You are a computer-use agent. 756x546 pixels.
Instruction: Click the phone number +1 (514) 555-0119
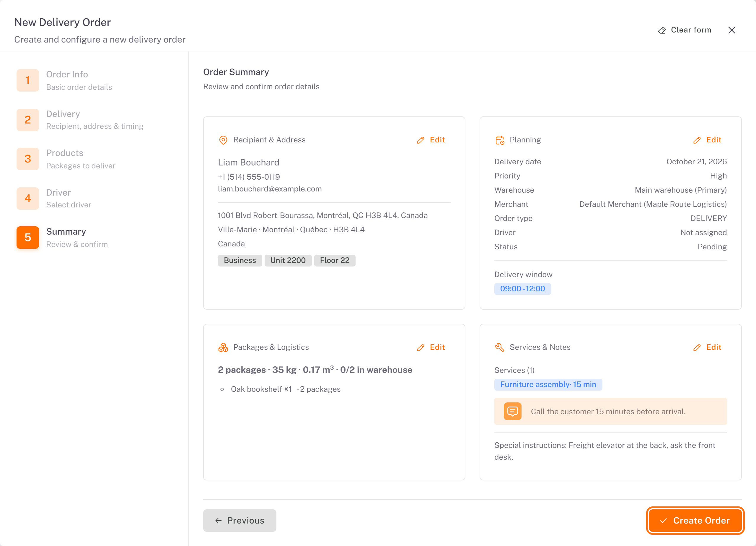coord(249,177)
